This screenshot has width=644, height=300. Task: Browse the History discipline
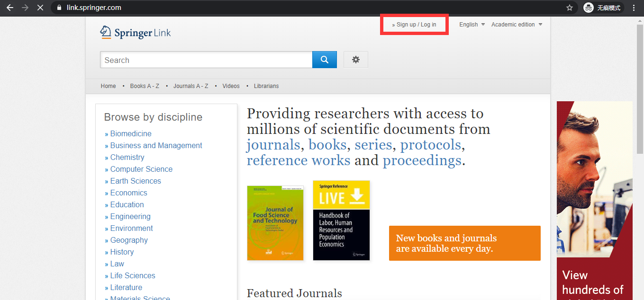(122, 252)
